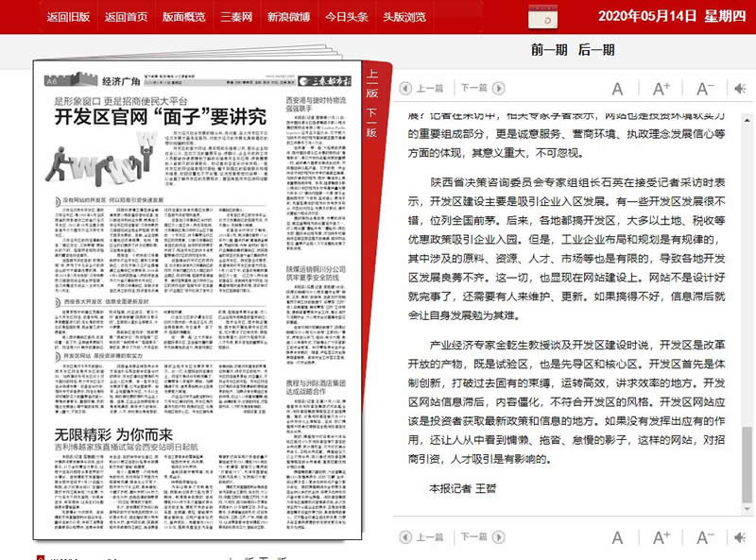Increase font size with top A+ icon
The width and height of the screenshot is (756, 560).
pos(661,89)
